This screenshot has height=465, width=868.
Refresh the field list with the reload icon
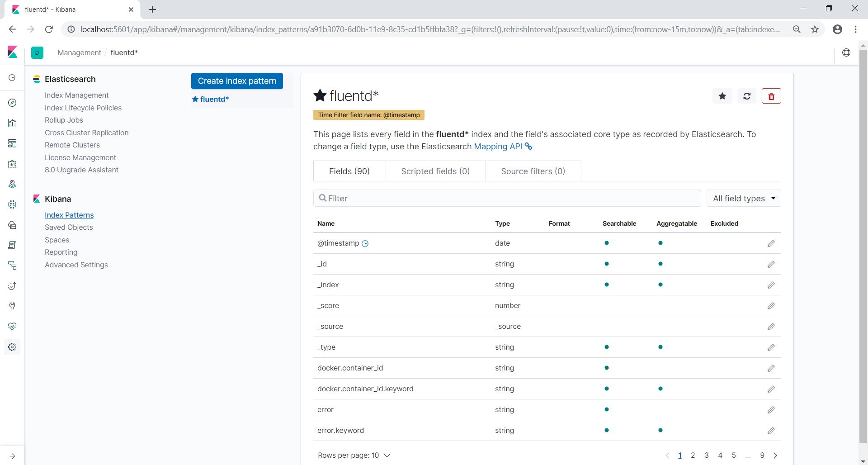747,96
